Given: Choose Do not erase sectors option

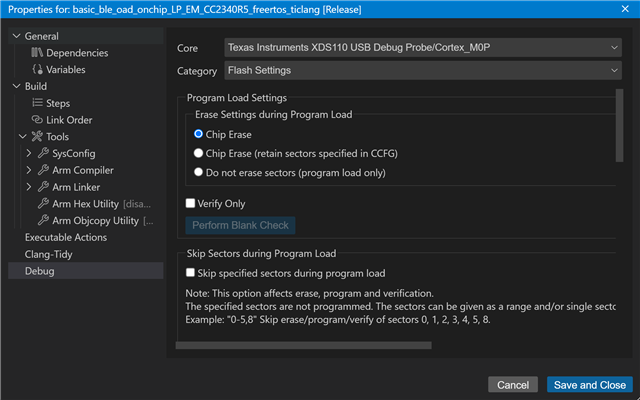Looking at the screenshot, I should pyautogui.click(x=198, y=172).
